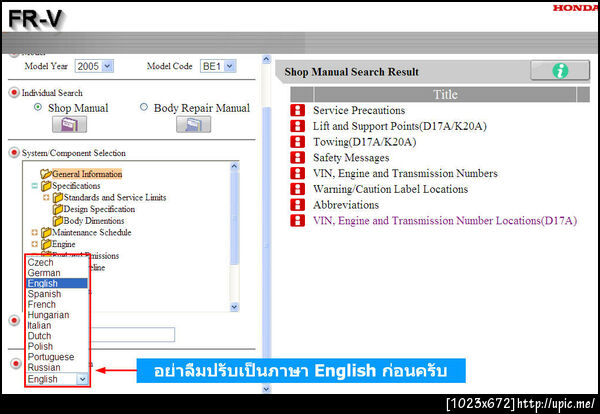Click the Standards and Service Limits folder icon

click(x=58, y=197)
